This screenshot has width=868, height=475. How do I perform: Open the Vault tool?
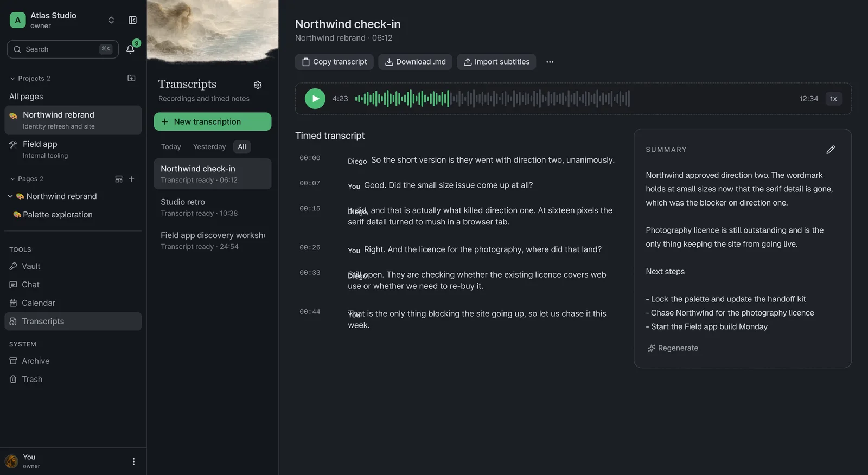[x=73, y=266]
